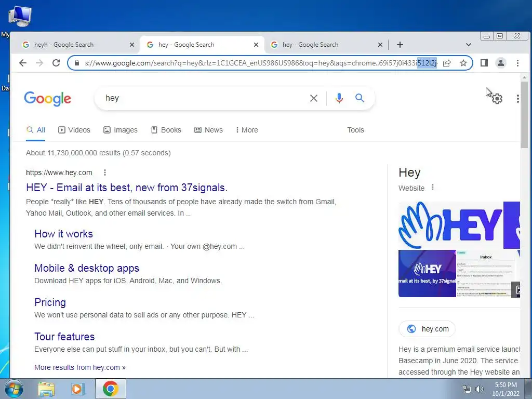This screenshot has width=532, height=399.
Task: Switch to Images results
Action: (121, 130)
